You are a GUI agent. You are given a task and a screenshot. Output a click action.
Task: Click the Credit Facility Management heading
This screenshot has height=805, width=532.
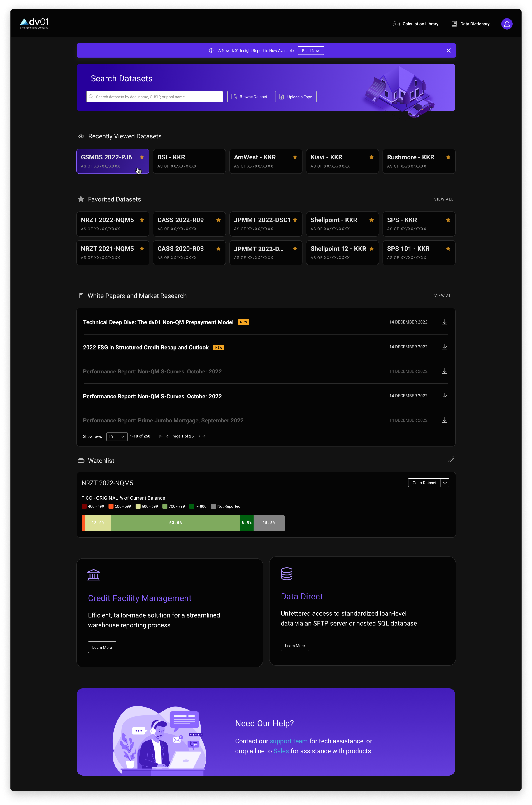pos(139,598)
